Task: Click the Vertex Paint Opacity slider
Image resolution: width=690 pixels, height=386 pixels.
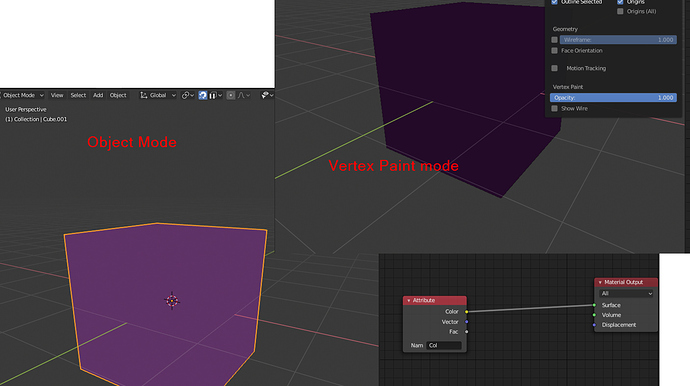Action: (x=613, y=98)
